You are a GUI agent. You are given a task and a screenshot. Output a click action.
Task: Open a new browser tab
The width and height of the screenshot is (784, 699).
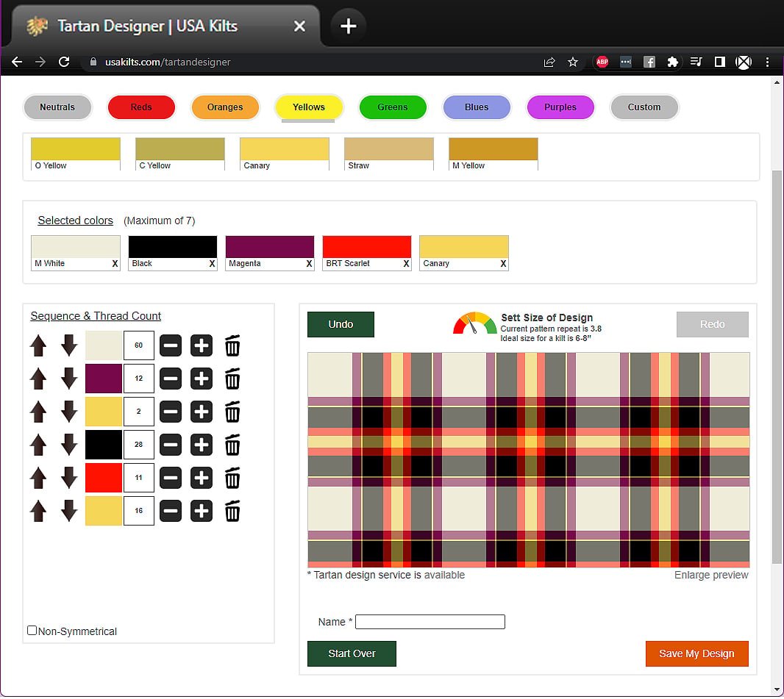coord(348,26)
